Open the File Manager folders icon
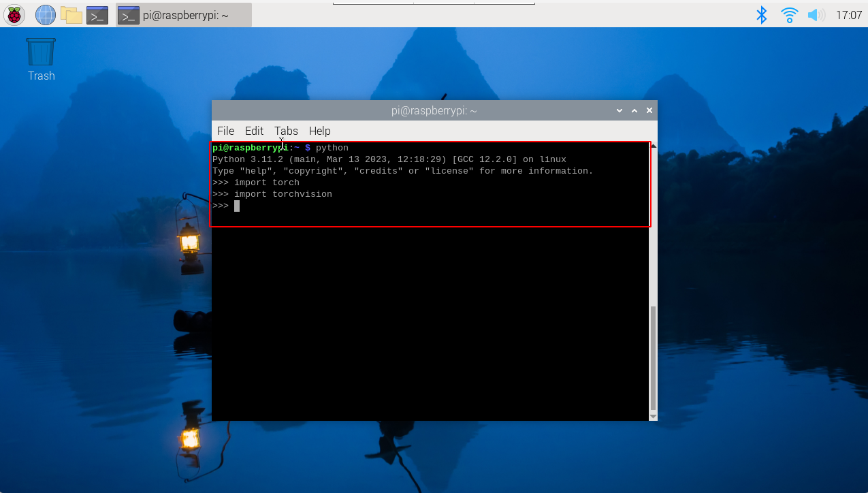 tap(71, 14)
